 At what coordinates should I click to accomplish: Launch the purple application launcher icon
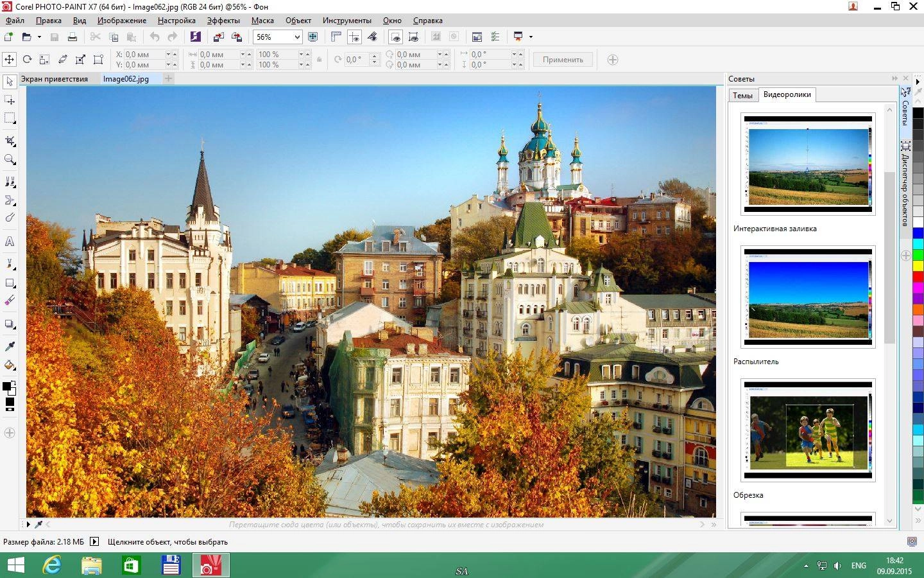click(196, 37)
